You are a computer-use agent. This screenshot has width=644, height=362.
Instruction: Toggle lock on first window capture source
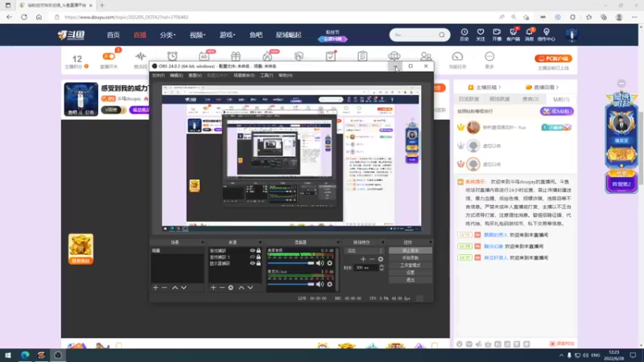[x=258, y=250]
